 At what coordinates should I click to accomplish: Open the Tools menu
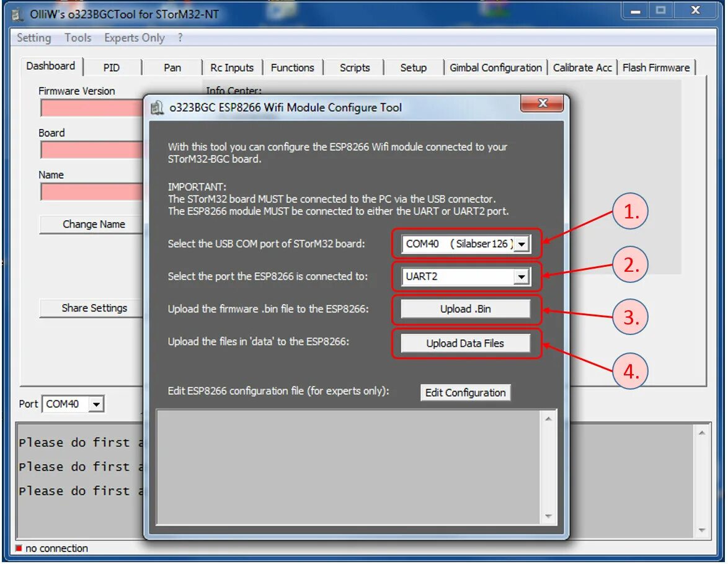point(78,38)
